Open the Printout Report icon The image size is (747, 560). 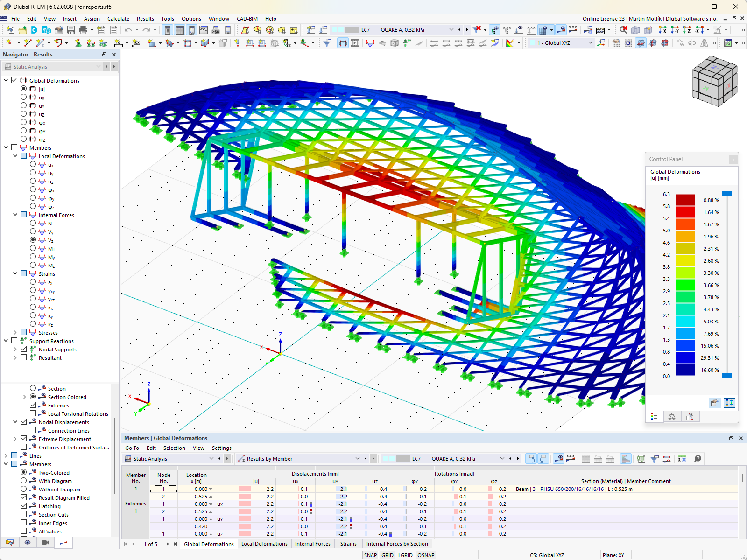113,29
